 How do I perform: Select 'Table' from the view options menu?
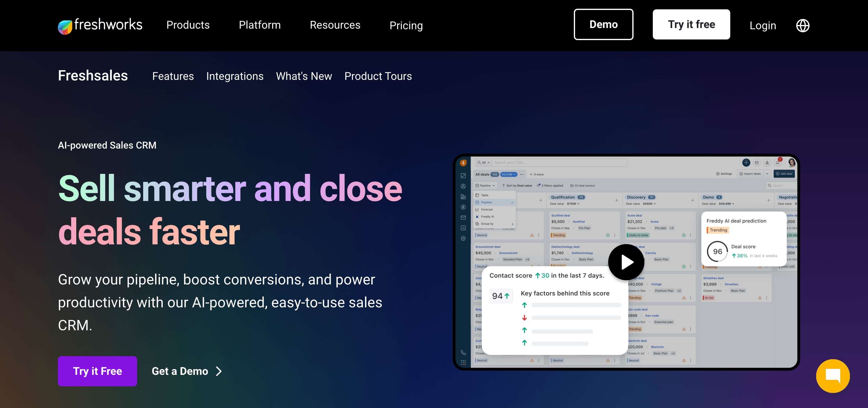coord(485,195)
